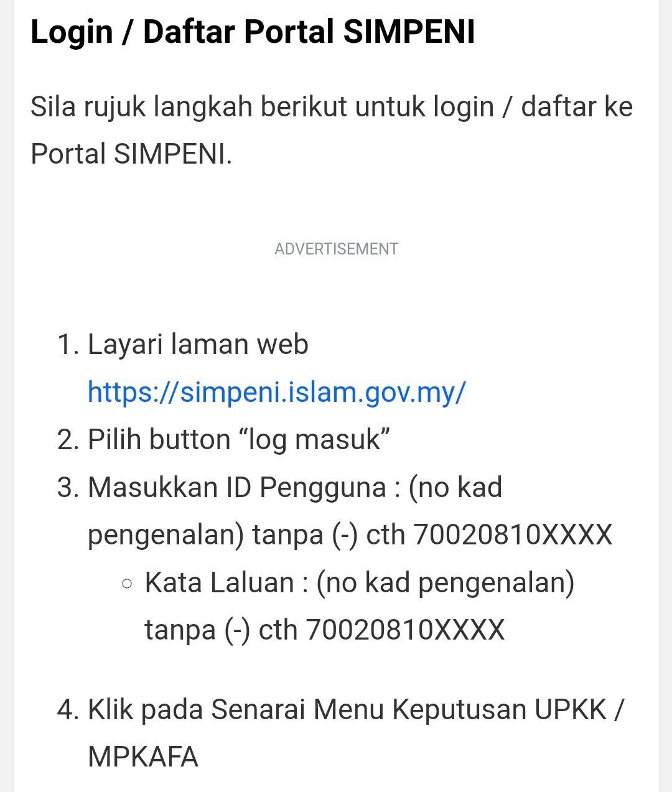Tap the 70020810XXXX example under Kata Laluan
The width and height of the screenshot is (672, 792).
click(405, 630)
